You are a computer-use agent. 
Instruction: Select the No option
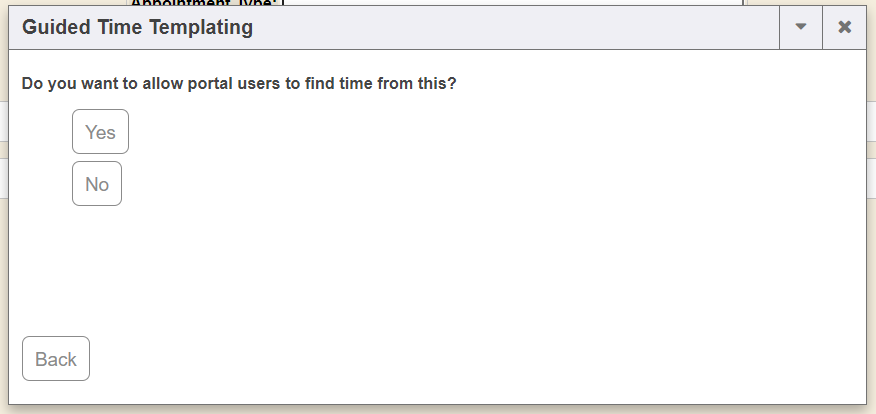[97, 184]
